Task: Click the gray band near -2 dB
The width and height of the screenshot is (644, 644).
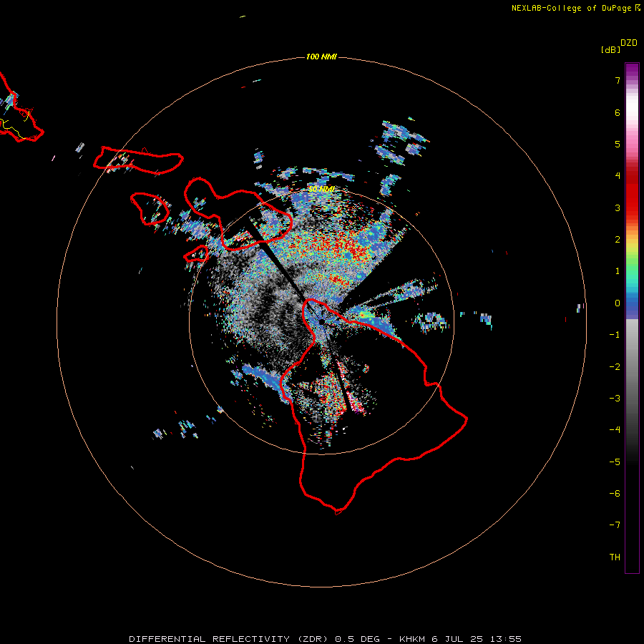Action: tap(632, 367)
